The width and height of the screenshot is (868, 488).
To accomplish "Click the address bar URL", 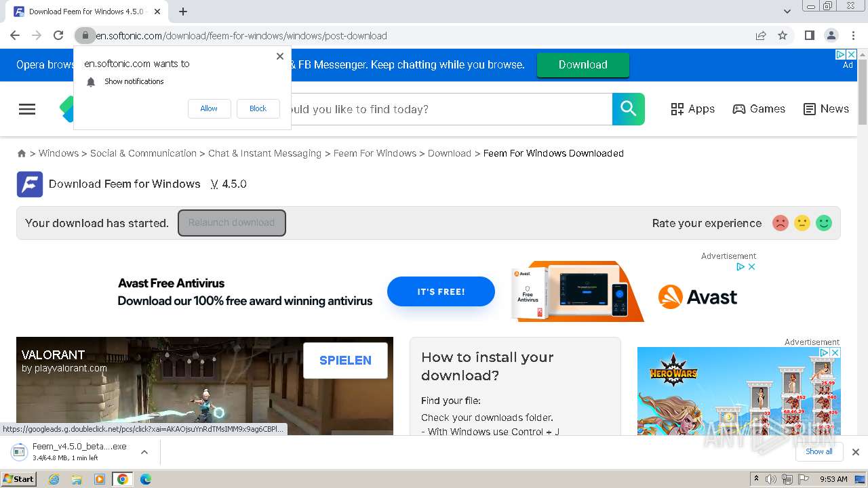I will pyautogui.click(x=242, y=35).
